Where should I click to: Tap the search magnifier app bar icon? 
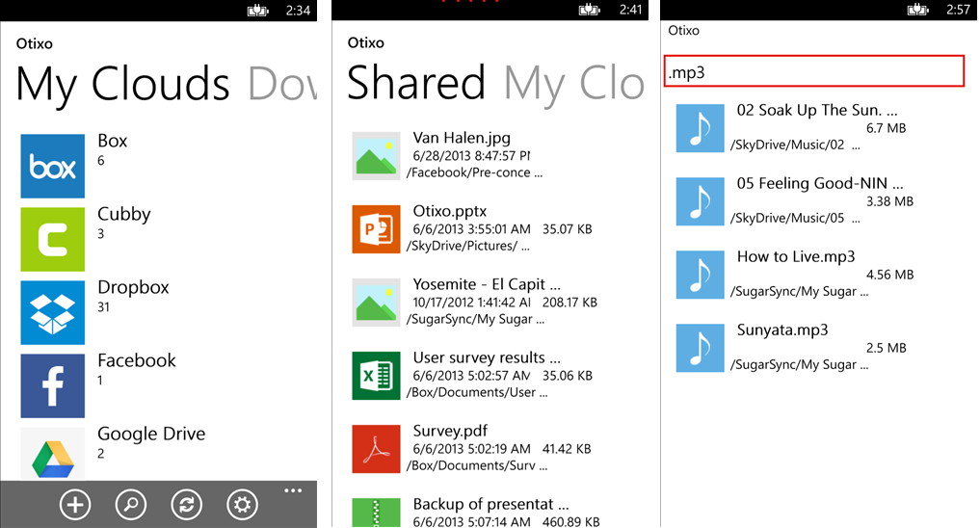point(131,504)
